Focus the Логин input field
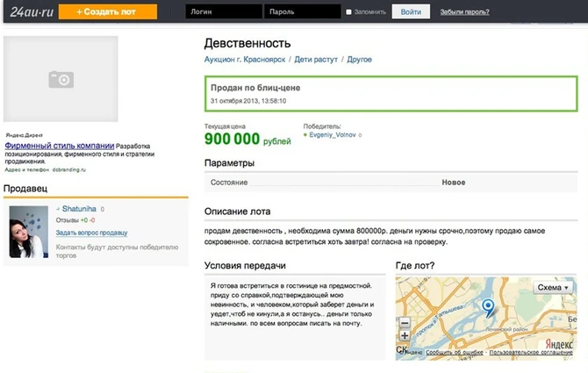Screen dimensions: 588x373 [224, 12]
